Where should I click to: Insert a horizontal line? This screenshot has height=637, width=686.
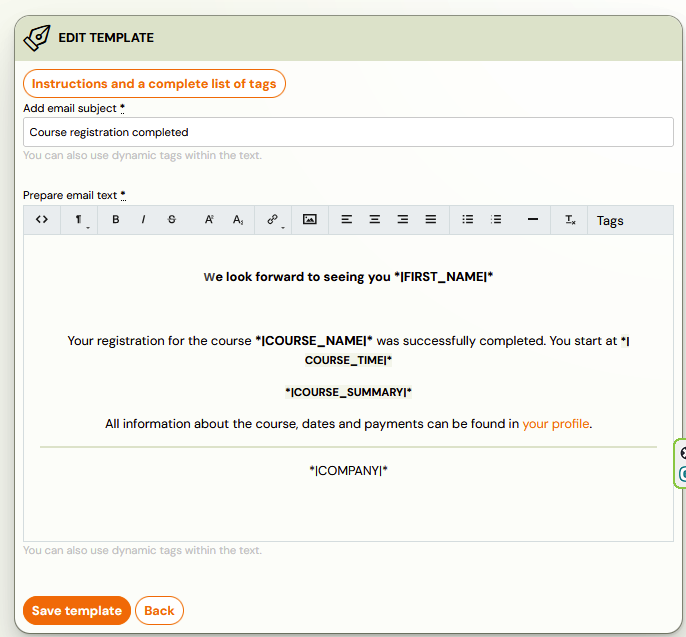[x=533, y=220]
